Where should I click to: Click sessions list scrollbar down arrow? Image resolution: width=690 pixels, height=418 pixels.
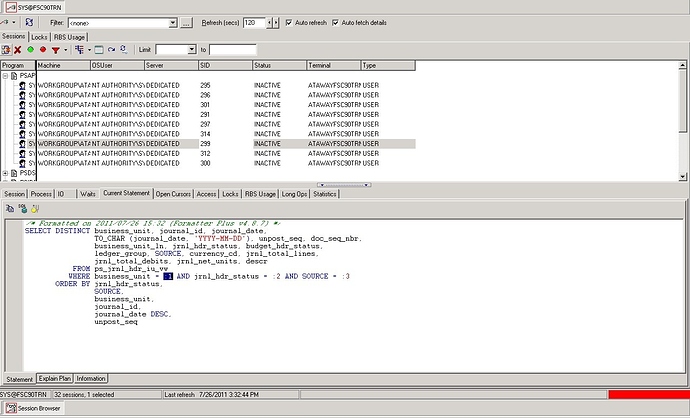(x=683, y=176)
